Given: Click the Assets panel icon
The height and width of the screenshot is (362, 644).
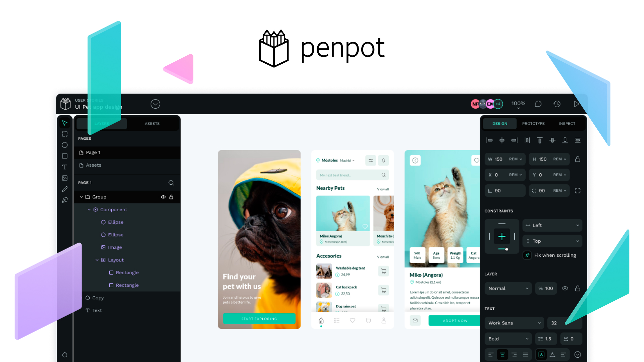Looking at the screenshot, I should [x=152, y=123].
